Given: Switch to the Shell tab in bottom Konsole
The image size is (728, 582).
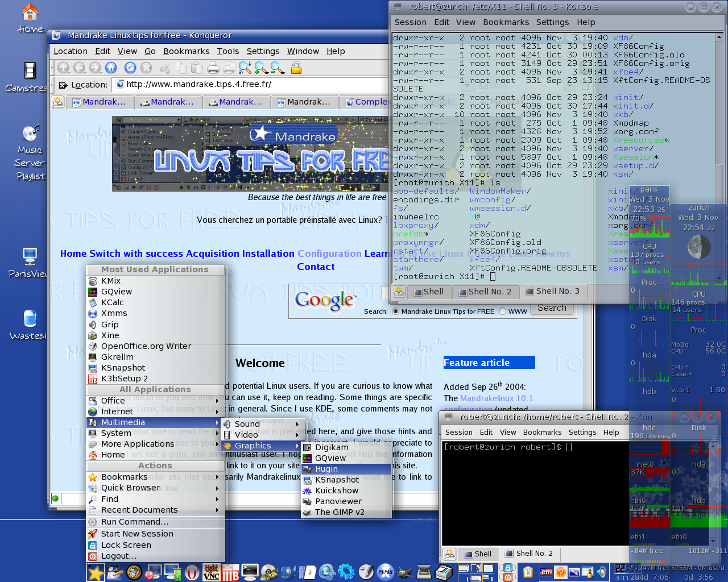Looking at the screenshot, I should coord(477,554).
